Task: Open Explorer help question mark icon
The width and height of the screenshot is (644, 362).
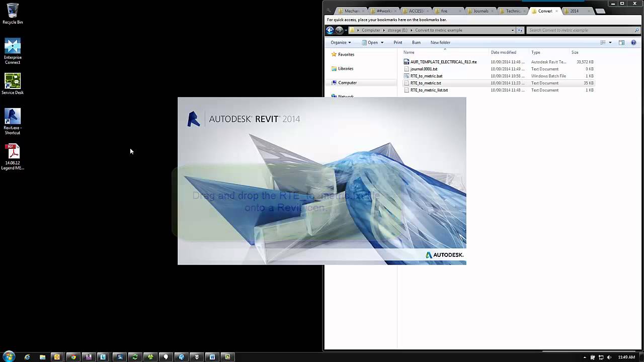Action: (633, 43)
